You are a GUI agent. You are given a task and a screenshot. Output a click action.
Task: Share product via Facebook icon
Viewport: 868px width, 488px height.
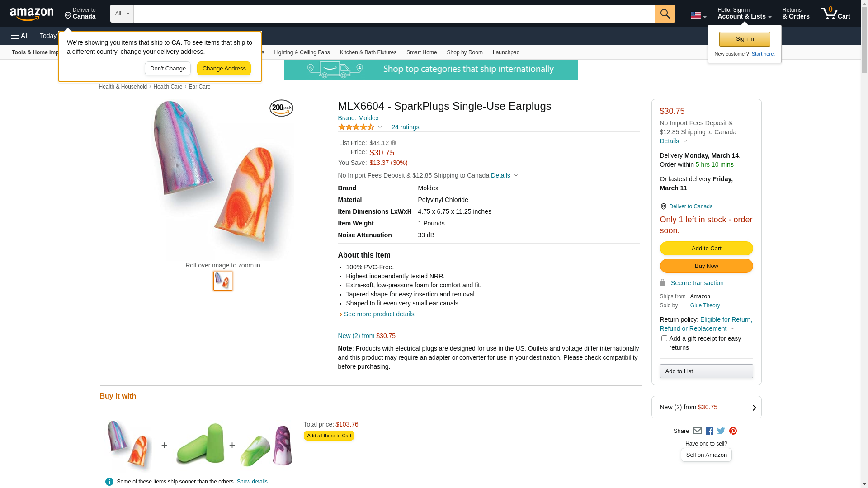pos(709,431)
